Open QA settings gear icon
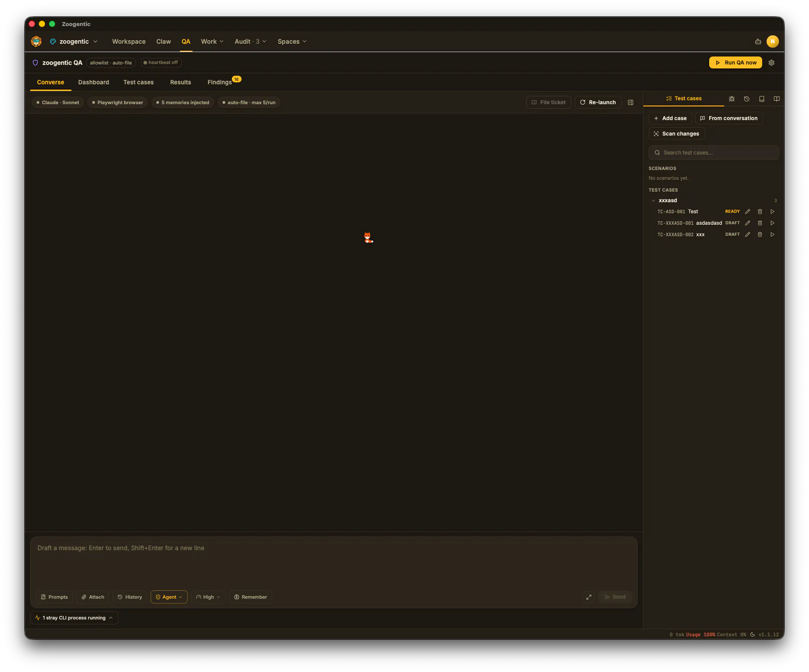 tap(771, 63)
